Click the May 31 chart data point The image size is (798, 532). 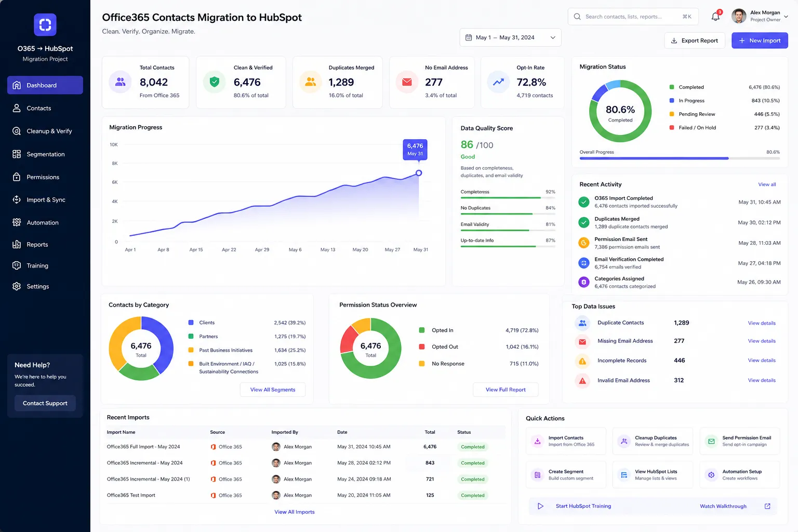(x=419, y=173)
